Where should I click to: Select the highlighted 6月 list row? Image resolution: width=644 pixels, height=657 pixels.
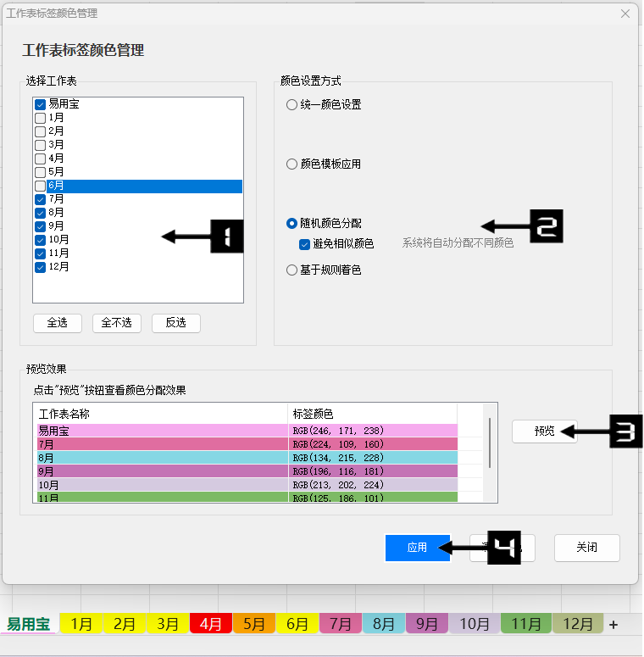coord(137,186)
